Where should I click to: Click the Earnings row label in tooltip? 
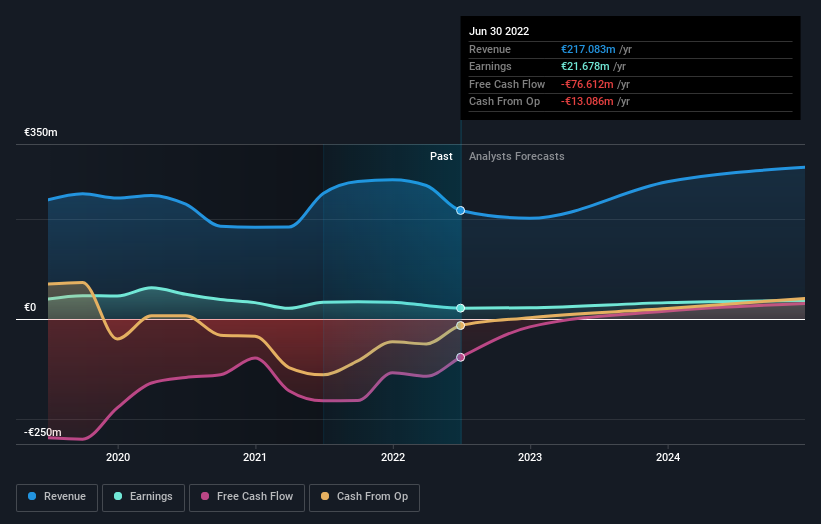(490, 66)
